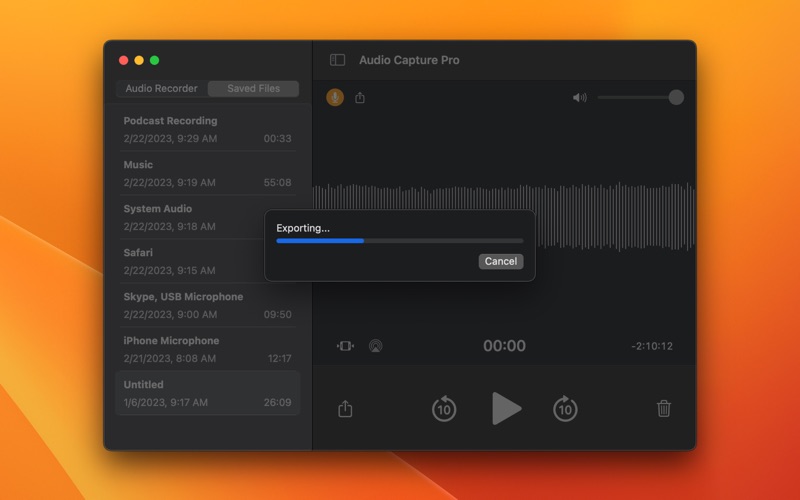Toggle the sidebar panel icon

[x=337, y=60]
